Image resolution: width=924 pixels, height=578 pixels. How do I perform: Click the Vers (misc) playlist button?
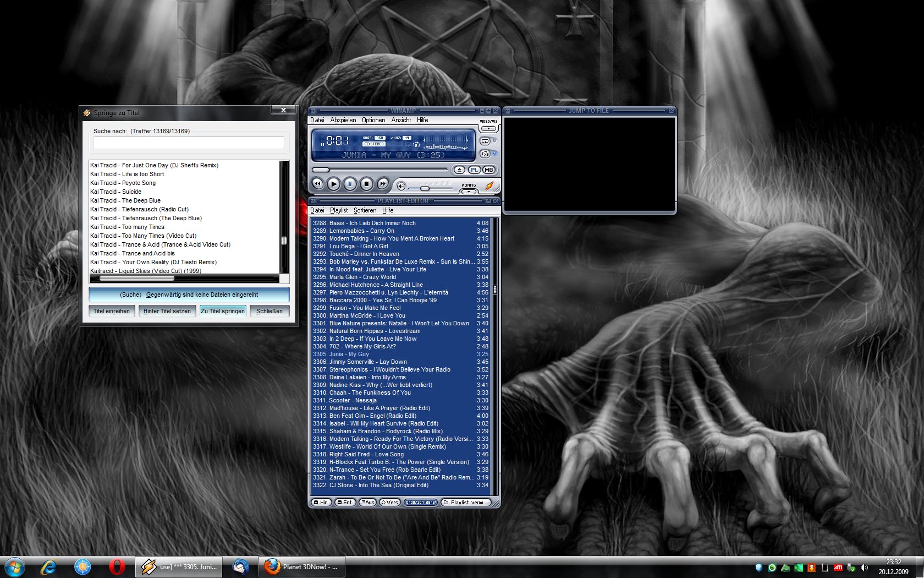click(x=390, y=502)
